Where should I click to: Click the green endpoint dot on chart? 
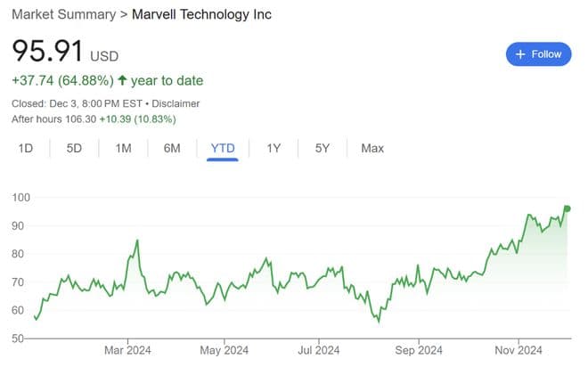tap(568, 208)
